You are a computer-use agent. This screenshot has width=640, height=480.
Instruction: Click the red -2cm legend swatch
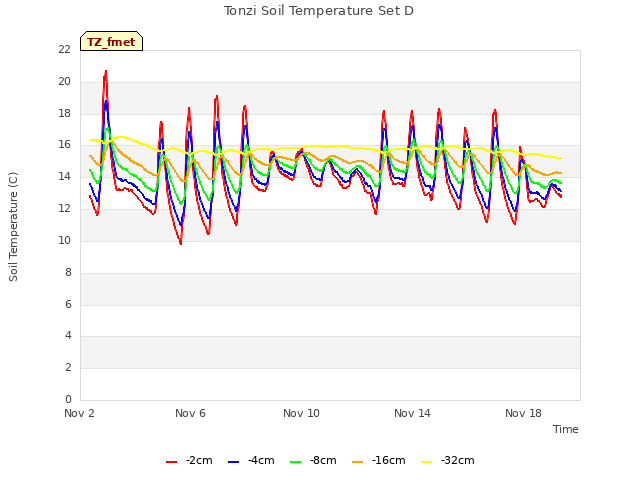(x=171, y=462)
